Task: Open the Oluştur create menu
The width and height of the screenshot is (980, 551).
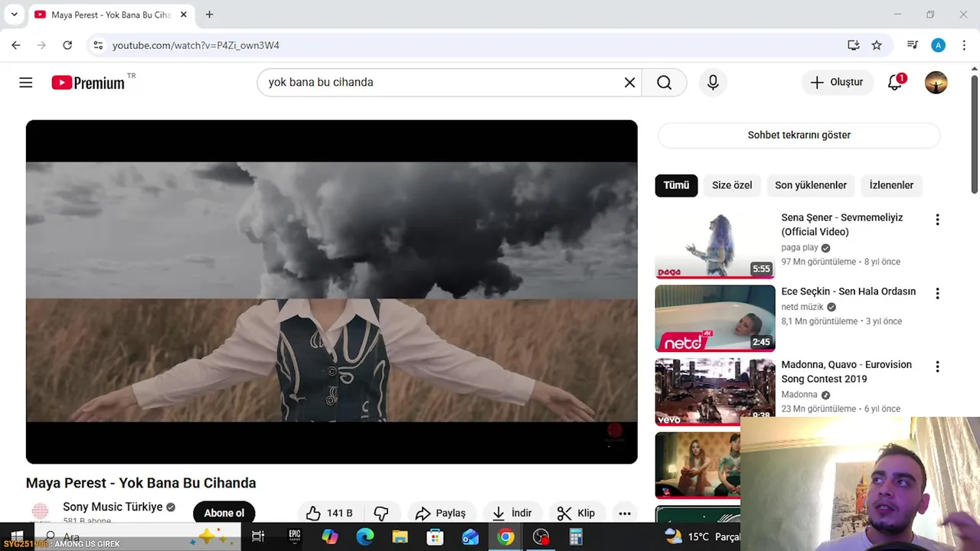Action: click(x=837, y=82)
